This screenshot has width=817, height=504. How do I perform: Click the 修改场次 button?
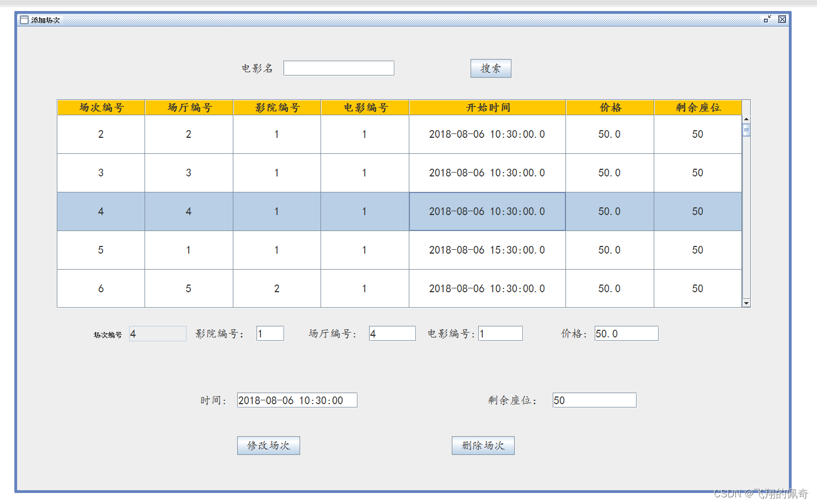click(x=269, y=446)
